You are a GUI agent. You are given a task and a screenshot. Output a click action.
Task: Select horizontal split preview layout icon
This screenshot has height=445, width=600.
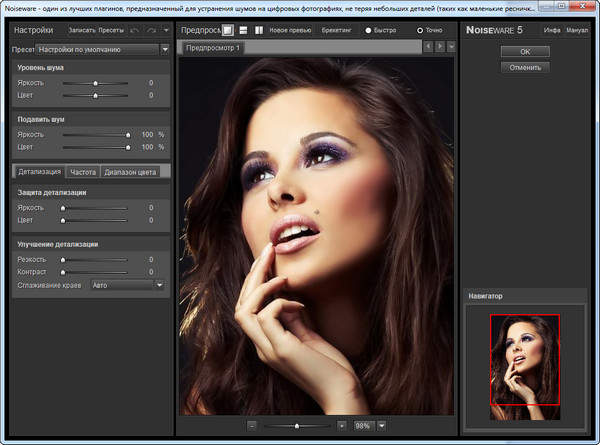pyautogui.click(x=243, y=30)
